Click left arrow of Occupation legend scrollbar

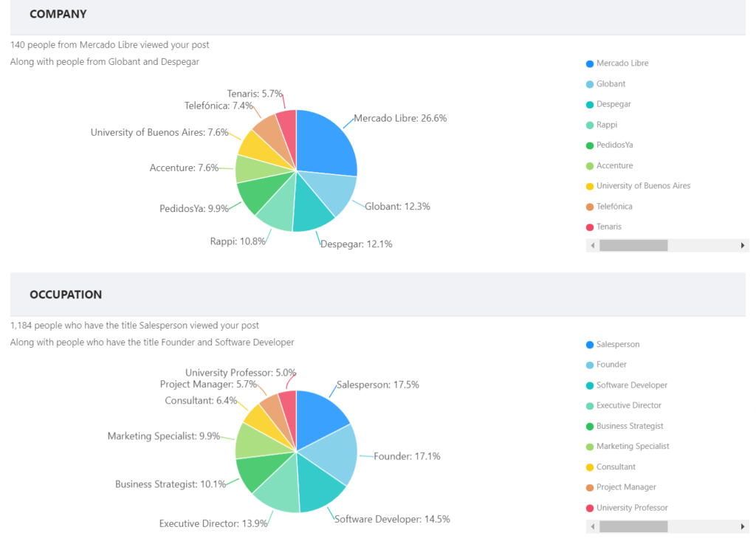593,526
